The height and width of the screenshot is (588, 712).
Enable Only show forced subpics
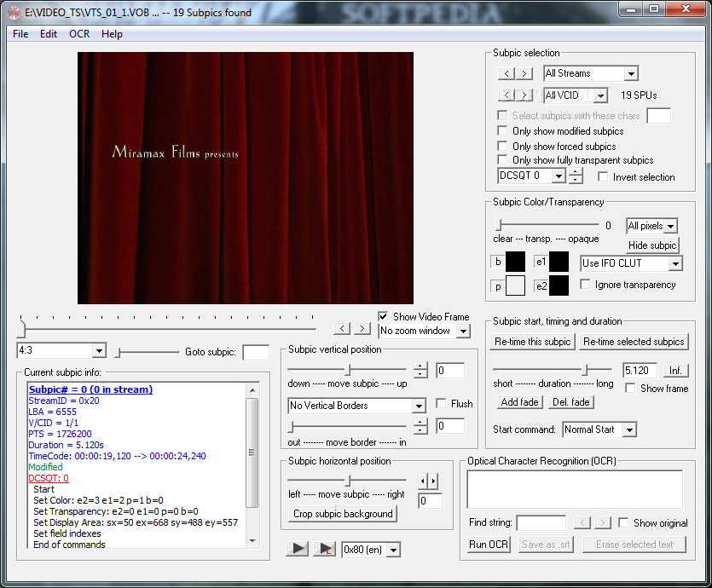pyautogui.click(x=502, y=146)
